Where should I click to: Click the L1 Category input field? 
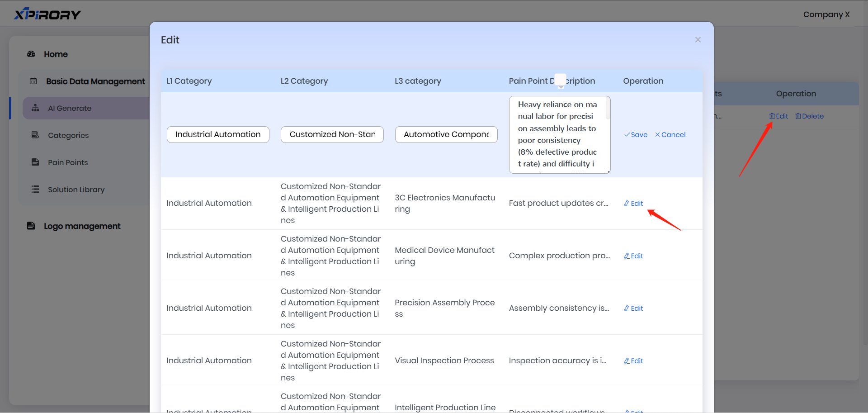click(218, 135)
